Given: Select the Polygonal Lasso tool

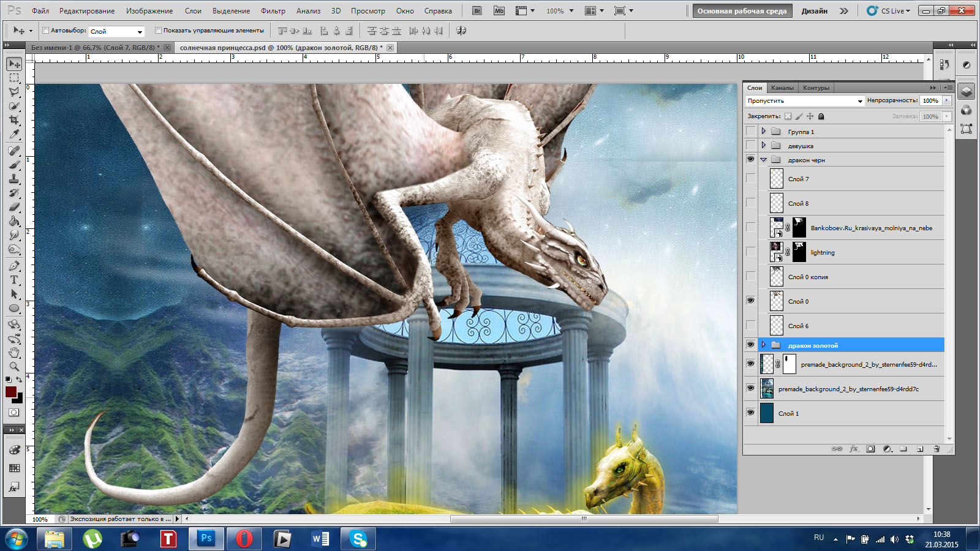Looking at the screenshot, I should (x=14, y=92).
